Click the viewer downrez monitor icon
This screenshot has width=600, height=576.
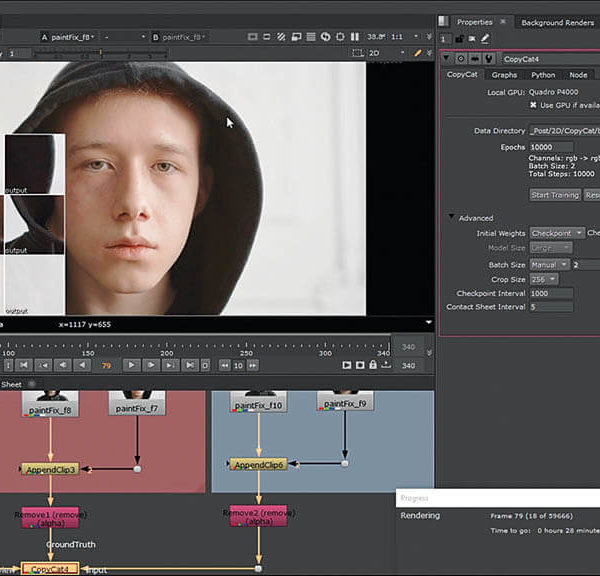point(296,37)
